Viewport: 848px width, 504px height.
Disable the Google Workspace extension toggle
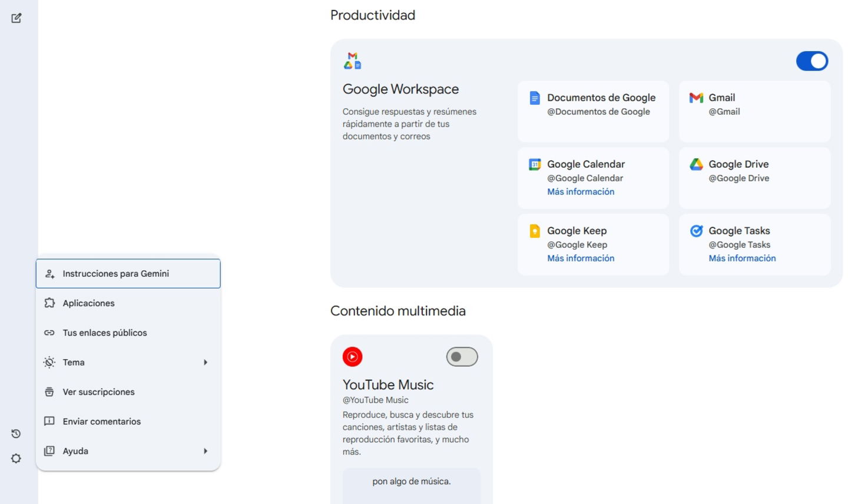pos(812,61)
